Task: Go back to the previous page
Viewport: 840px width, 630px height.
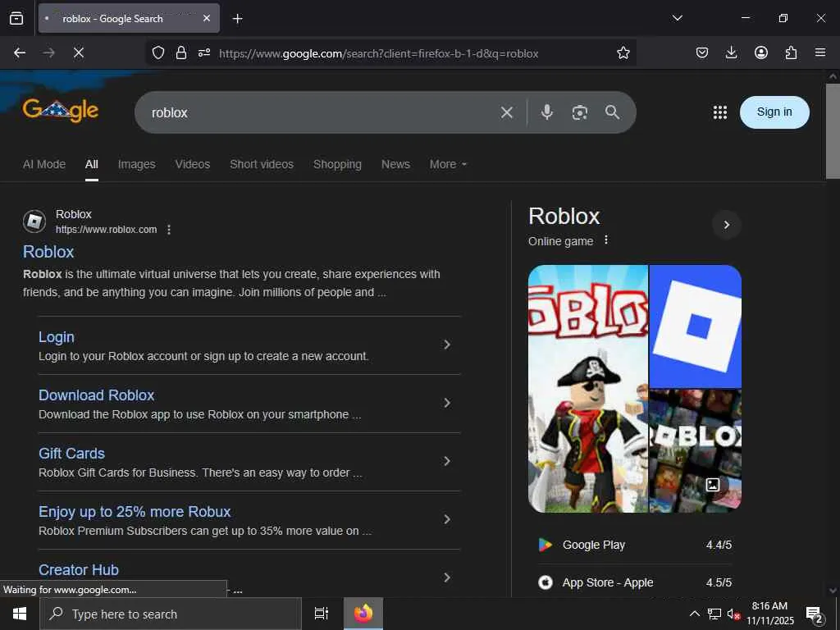Action: [20, 52]
